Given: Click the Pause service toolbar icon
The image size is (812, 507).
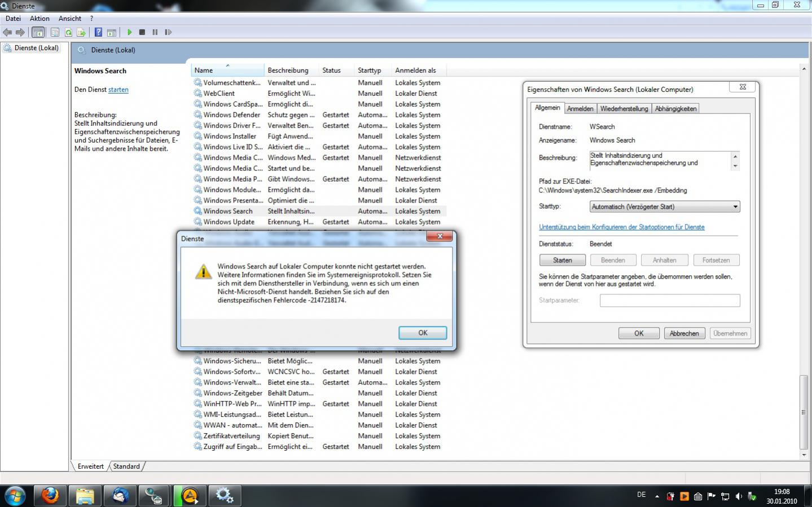Looking at the screenshot, I should [155, 32].
